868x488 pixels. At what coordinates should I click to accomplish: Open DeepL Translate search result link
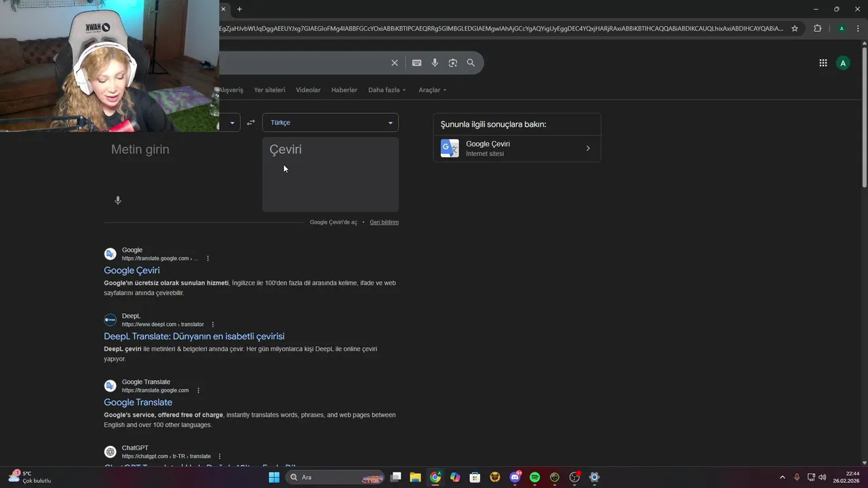click(x=194, y=336)
